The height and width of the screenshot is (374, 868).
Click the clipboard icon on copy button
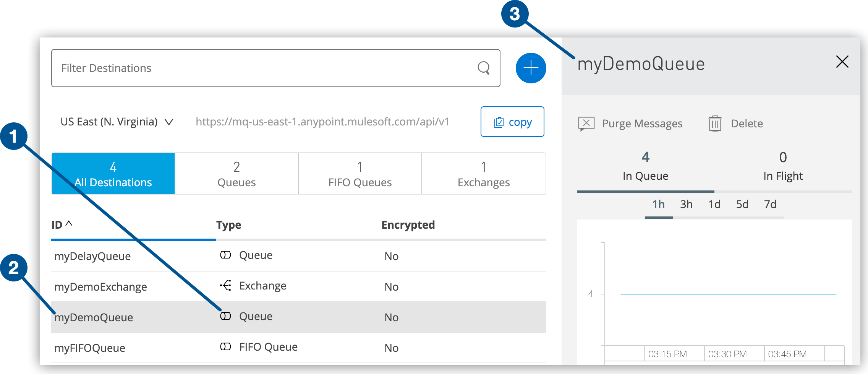click(499, 122)
